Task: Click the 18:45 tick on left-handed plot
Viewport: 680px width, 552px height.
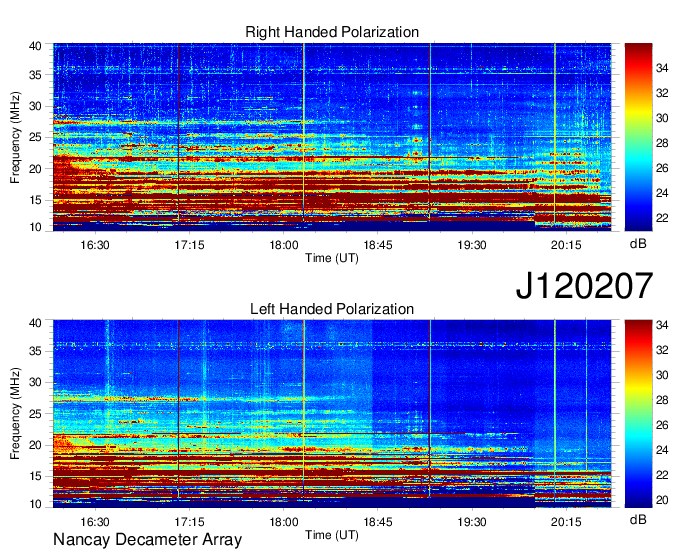Action: tap(378, 522)
